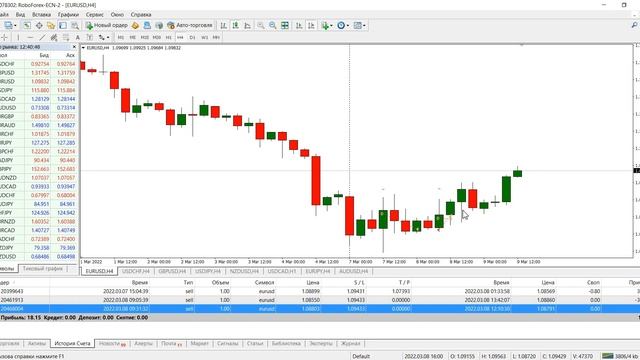The height and width of the screenshot is (360, 640).
Task: Select the horizontal line drawing tool
Action: pyautogui.click(x=30, y=37)
